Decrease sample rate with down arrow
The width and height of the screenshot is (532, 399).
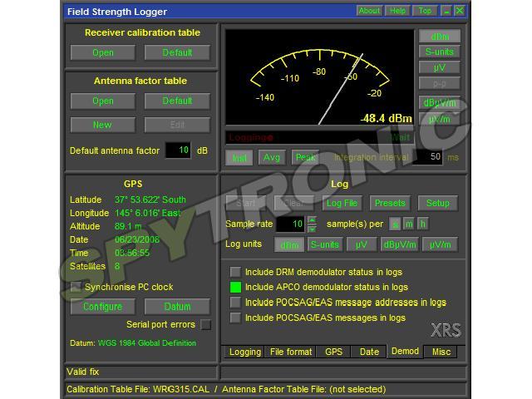pyautogui.click(x=312, y=228)
